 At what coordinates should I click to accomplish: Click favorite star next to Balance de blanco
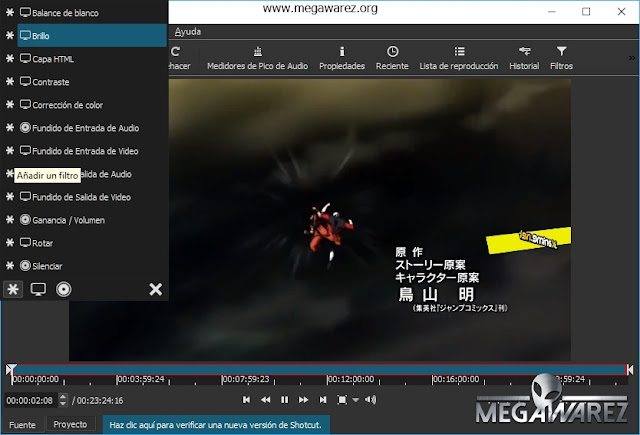10,13
